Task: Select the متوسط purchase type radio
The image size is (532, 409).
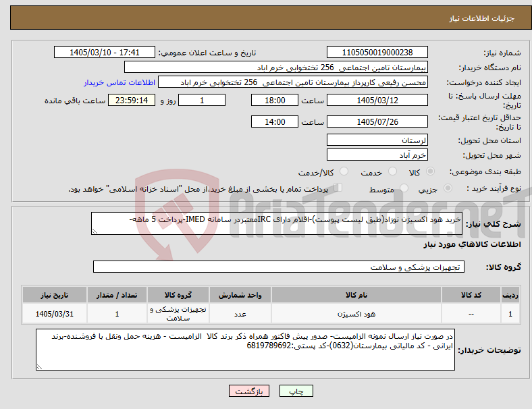Action: point(404,188)
